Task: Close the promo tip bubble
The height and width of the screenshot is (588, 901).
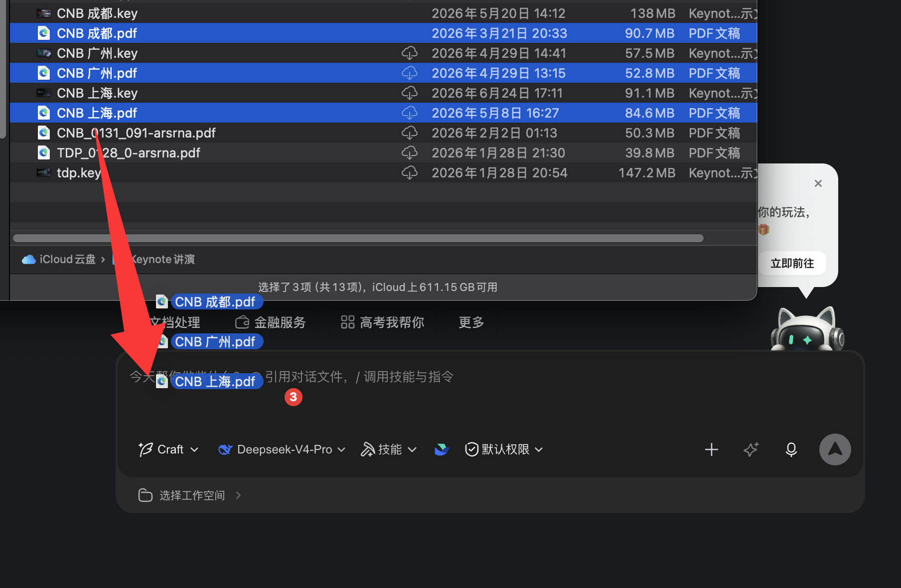Action: 818,183
